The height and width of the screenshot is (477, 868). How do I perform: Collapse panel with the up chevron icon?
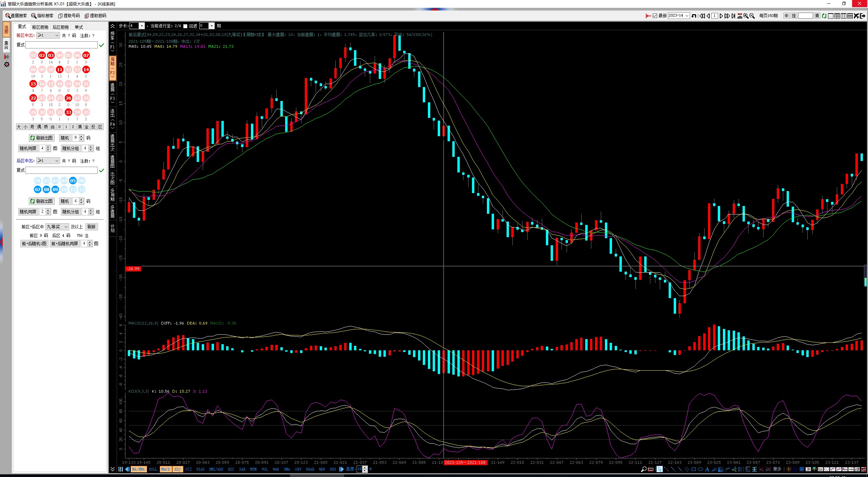pyautogui.click(x=113, y=26)
